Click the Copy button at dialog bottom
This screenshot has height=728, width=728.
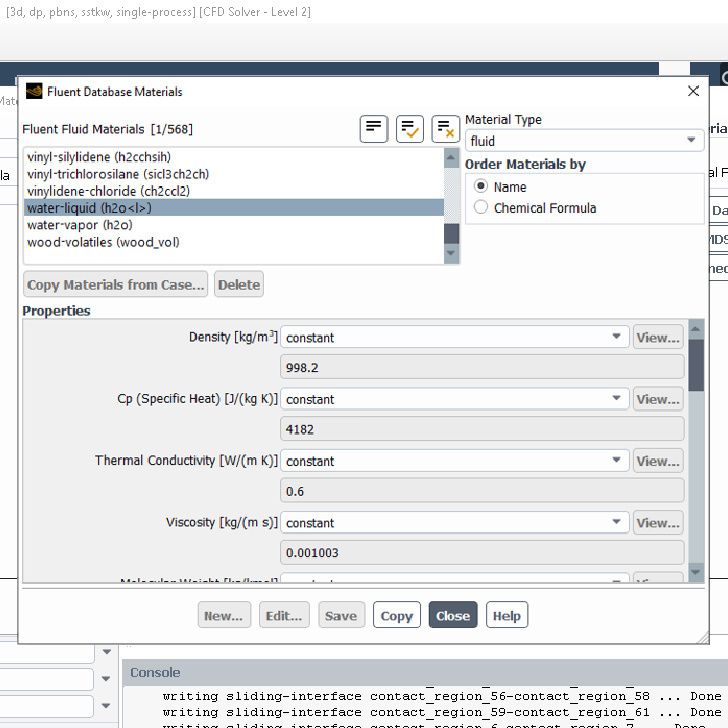click(396, 615)
